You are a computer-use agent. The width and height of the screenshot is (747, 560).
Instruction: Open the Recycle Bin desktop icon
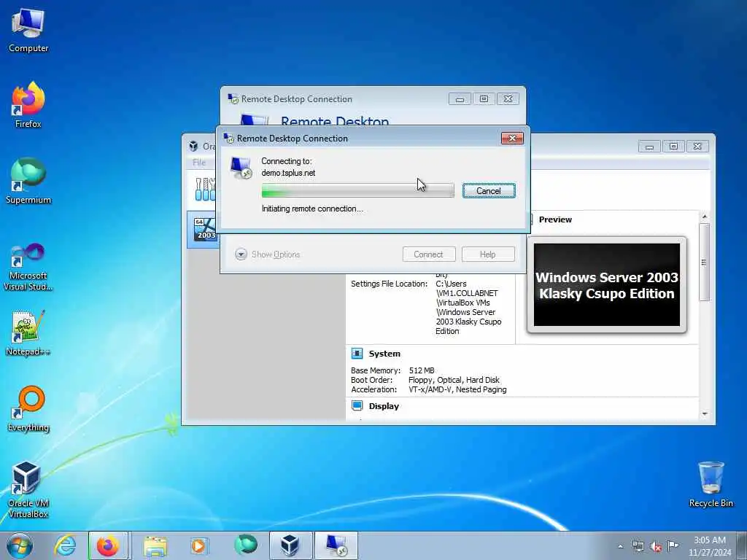point(711,485)
